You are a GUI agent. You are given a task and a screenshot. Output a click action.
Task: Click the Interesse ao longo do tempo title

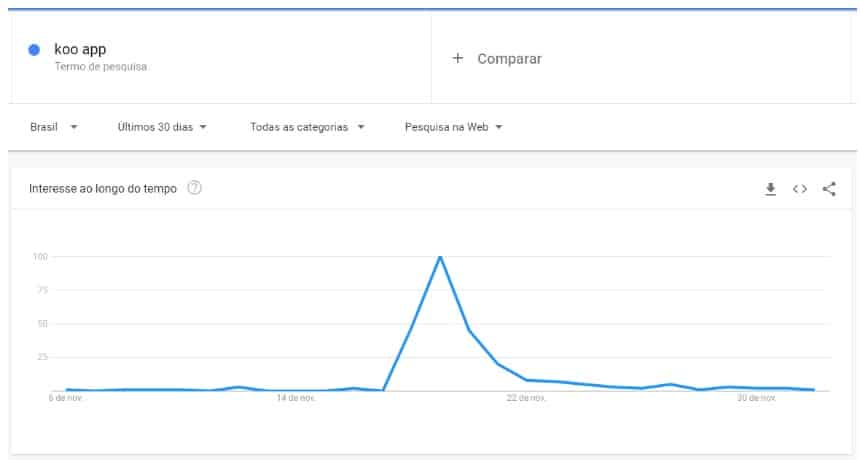point(102,188)
